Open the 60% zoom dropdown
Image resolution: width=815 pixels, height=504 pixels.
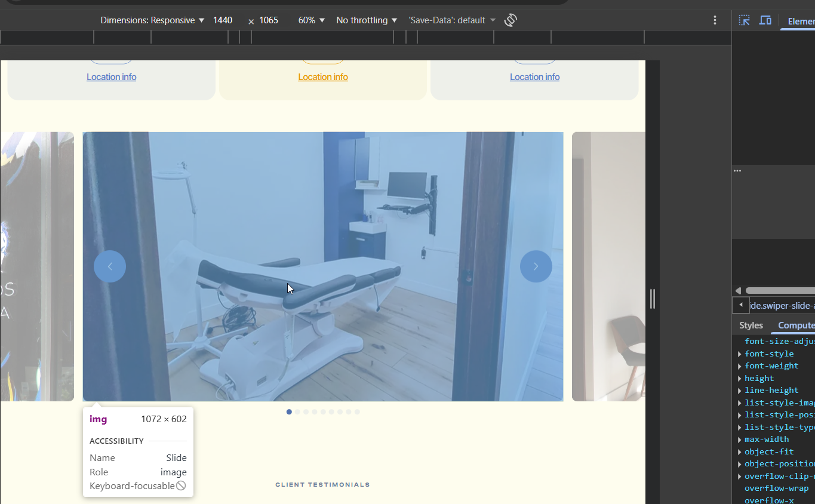pyautogui.click(x=312, y=20)
